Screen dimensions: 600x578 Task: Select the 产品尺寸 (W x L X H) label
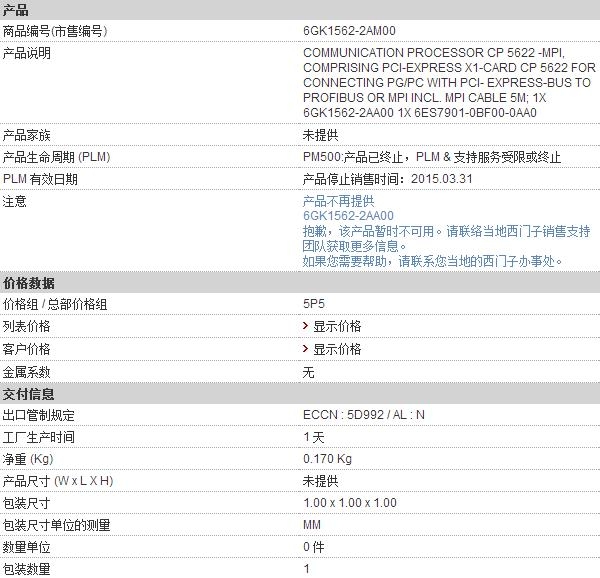click(58, 481)
